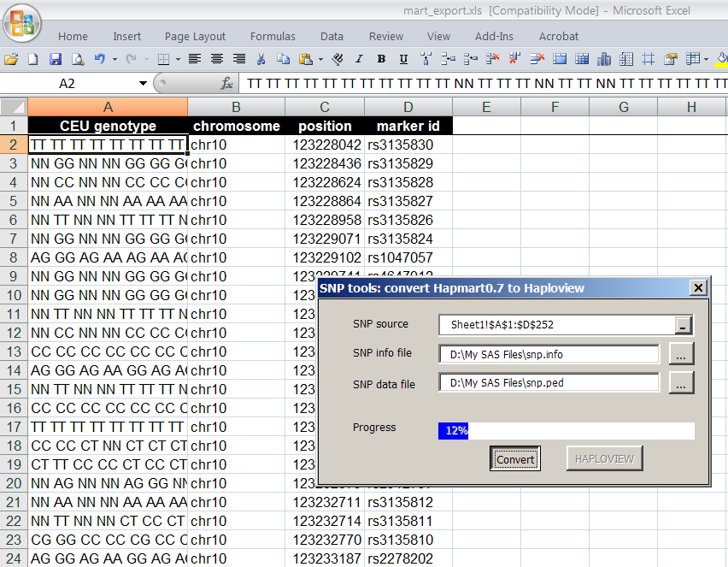Click the select-all corner button
This screenshot has height=567, width=728.
14,108
